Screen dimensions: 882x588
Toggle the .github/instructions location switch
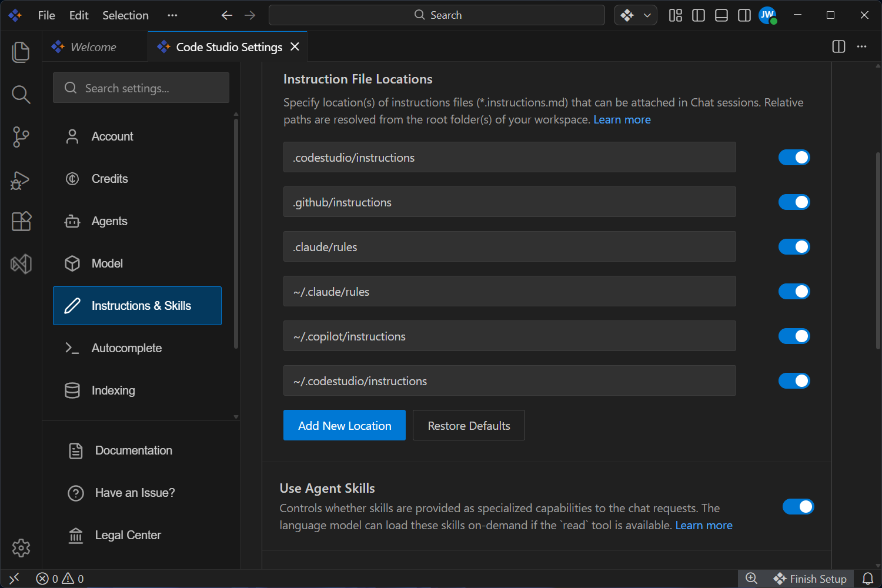click(x=794, y=202)
